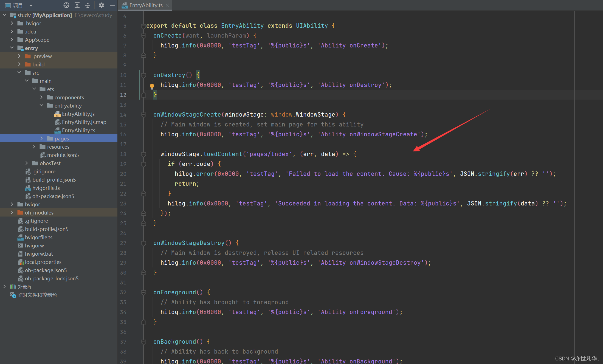Hide the project panel with minus icon
The height and width of the screenshot is (364, 603).
tap(112, 5)
